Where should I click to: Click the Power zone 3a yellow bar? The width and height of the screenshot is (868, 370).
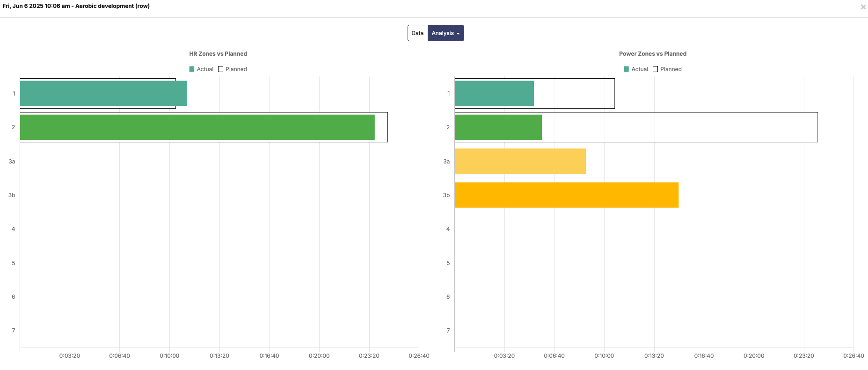519,161
